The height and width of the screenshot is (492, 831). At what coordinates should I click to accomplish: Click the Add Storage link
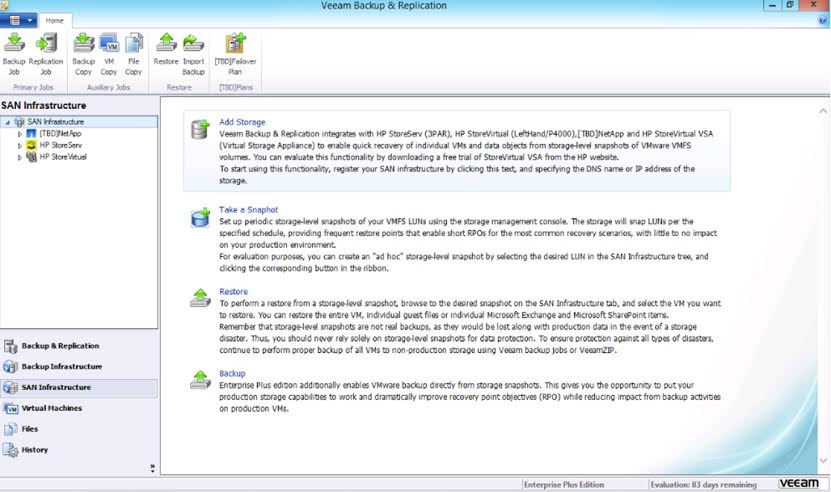click(242, 122)
